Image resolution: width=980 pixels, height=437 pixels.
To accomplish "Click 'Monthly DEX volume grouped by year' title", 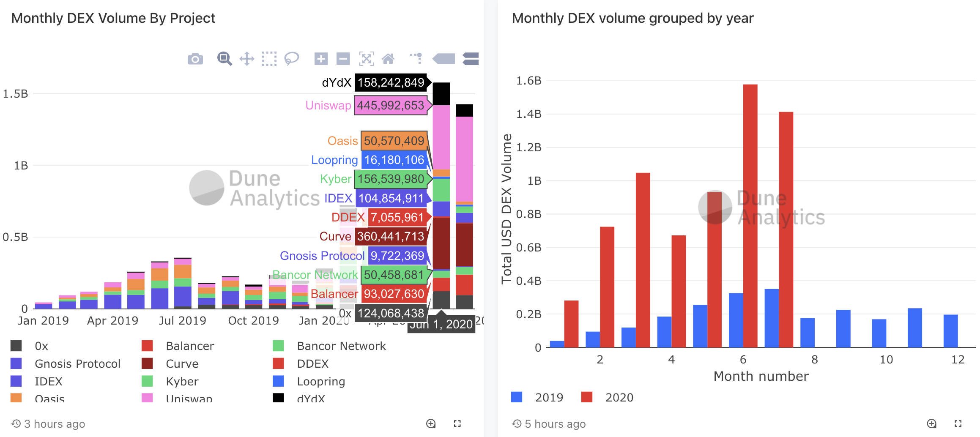I will click(632, 18).
